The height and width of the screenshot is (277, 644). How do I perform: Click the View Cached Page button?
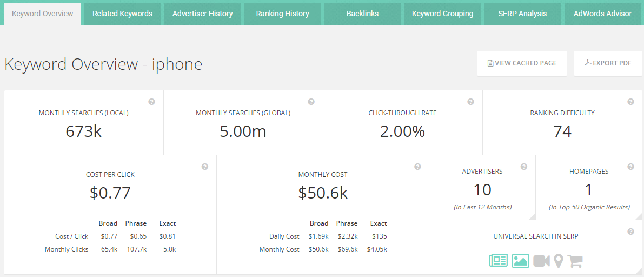point(522,63)
